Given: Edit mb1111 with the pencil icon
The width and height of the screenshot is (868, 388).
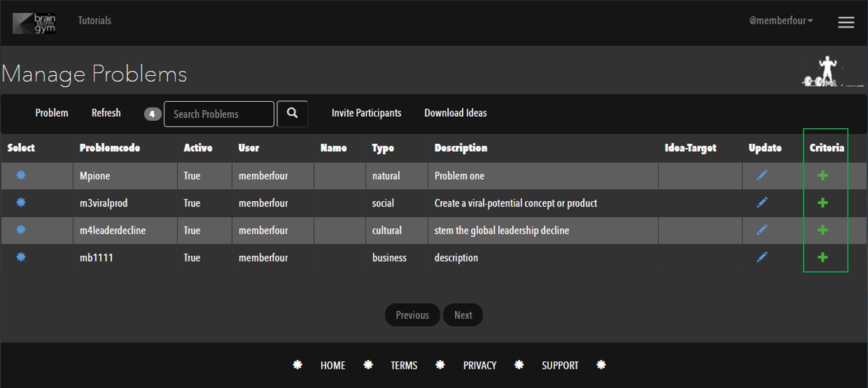Looking at the screenshot, I should (x=762, y=257).
